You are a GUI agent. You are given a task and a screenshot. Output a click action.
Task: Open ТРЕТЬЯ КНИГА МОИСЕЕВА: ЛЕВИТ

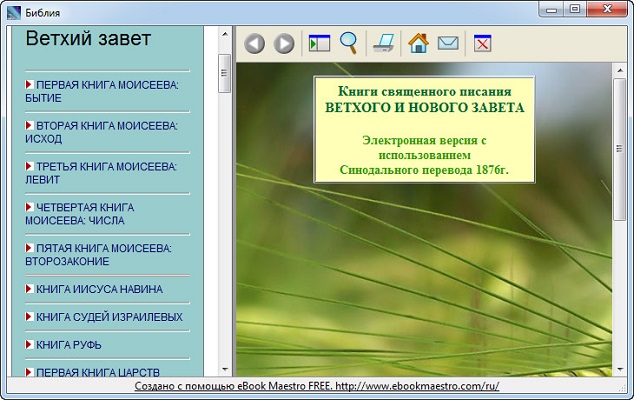pos(101,173)
